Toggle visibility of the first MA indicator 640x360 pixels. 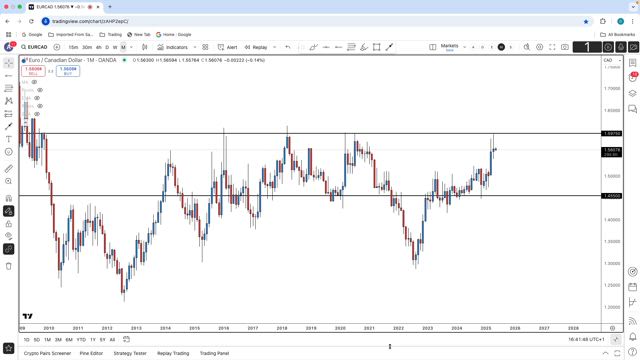[x=34, y=82]
